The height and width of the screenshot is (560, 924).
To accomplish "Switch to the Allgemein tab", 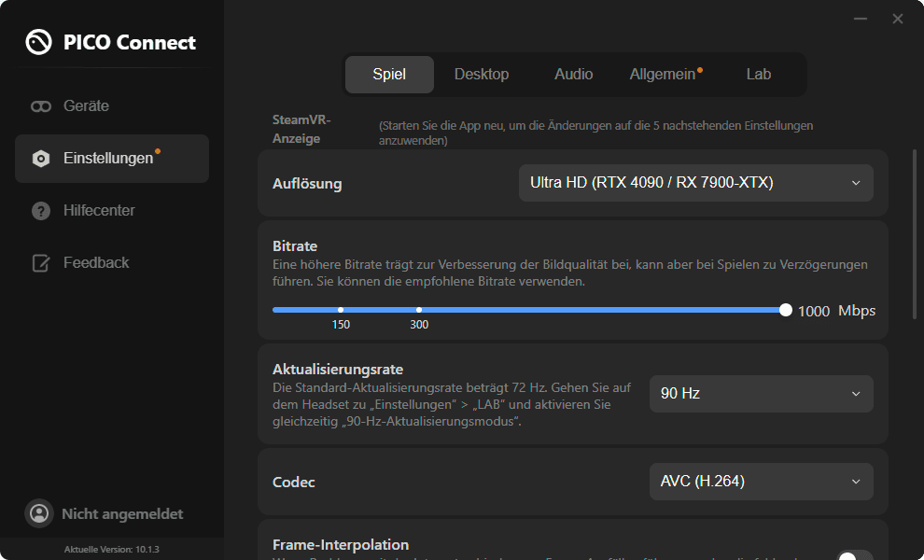I will coord(665,75).
